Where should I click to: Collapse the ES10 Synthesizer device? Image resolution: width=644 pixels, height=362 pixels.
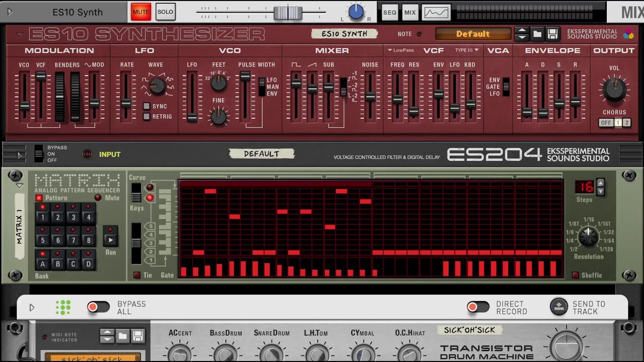[x=20, y=35]
